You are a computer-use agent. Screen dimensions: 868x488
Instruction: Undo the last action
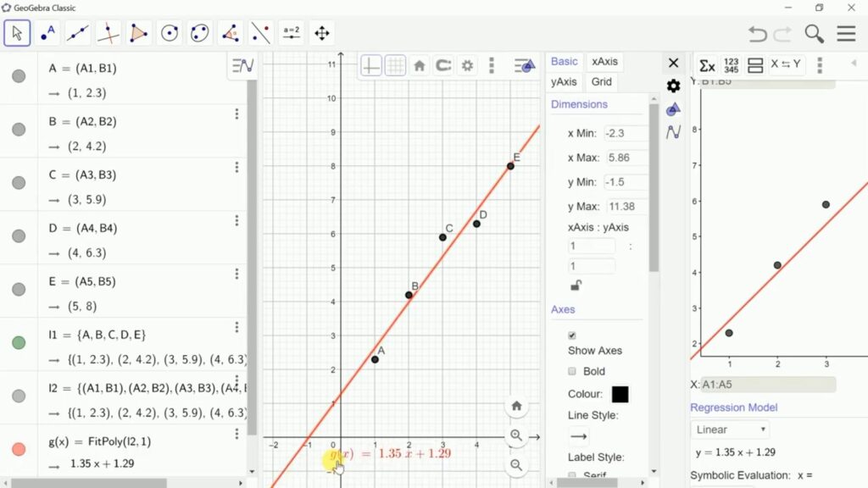(757, 34)
